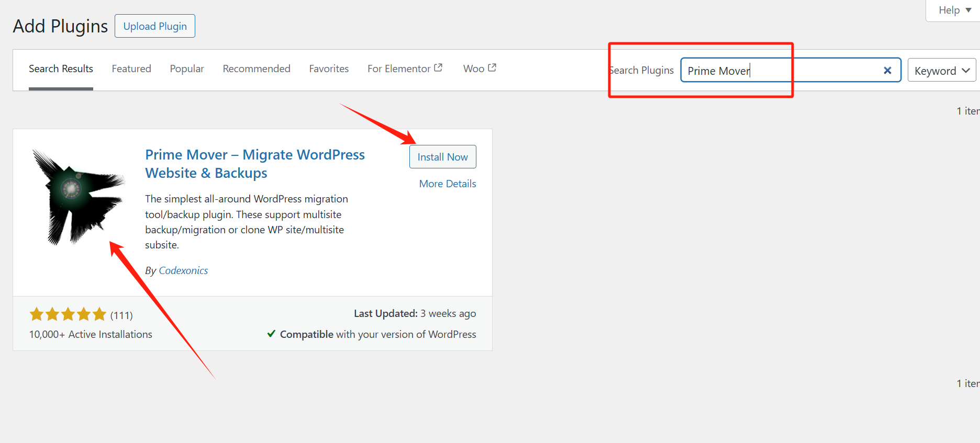This screenshot has height=443, width=980.
Task: Visit the Codexonics author link
Action: (183, 270)
